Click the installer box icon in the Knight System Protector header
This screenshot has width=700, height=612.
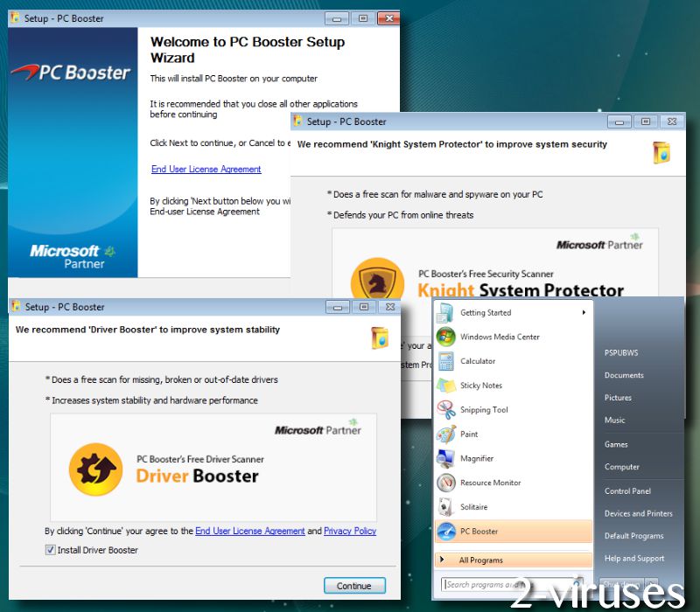(661, 152)
